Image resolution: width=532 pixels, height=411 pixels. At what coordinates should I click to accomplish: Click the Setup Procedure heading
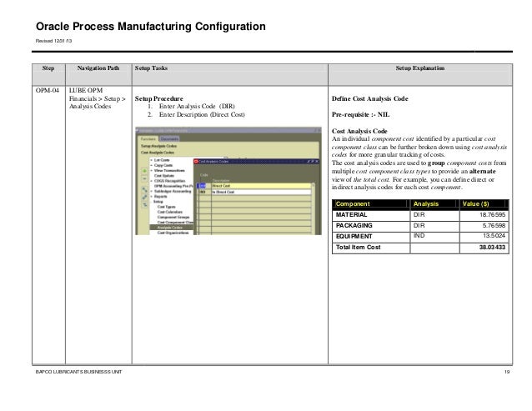pos(158,98)
